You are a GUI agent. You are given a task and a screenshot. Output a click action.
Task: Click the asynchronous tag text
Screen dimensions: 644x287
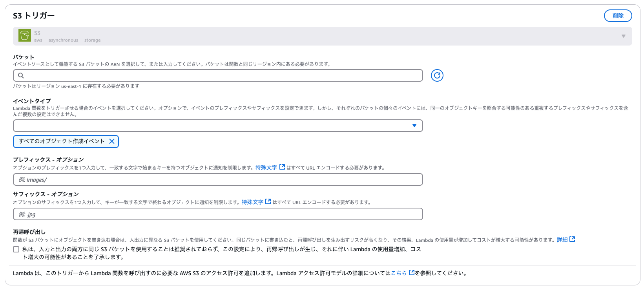63,40
